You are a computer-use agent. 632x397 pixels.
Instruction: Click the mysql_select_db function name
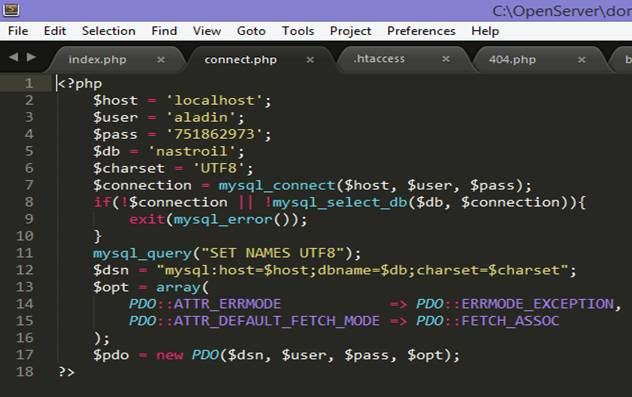click(340, 202)
